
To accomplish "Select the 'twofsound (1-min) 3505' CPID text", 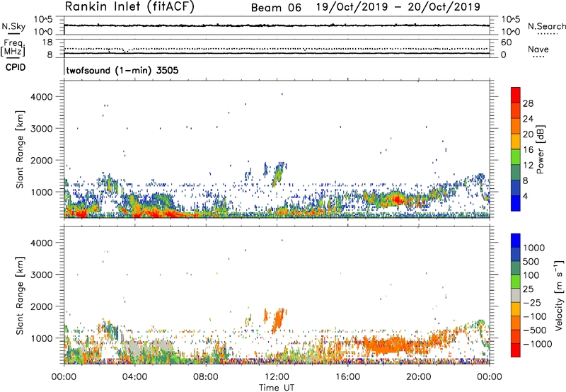I will [122, 70].
